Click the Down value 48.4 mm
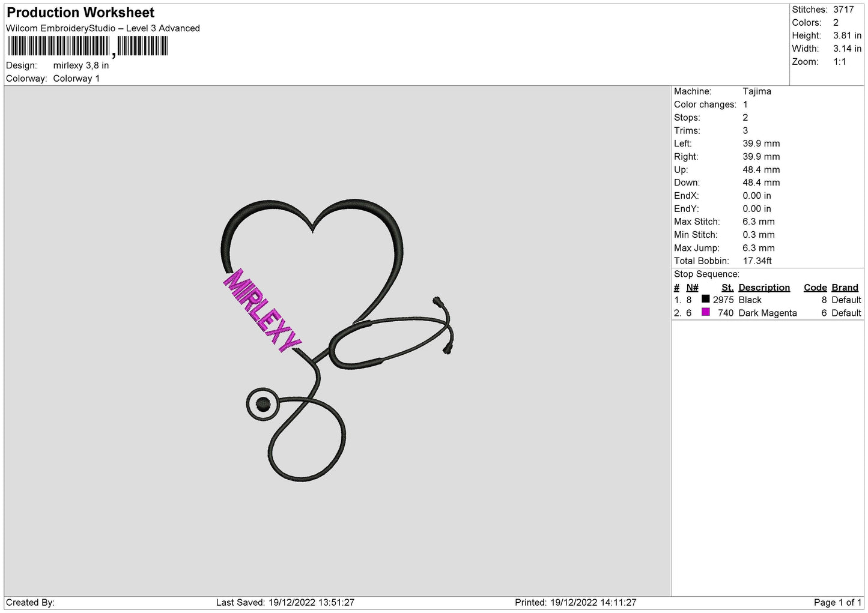 click(761, 183)
